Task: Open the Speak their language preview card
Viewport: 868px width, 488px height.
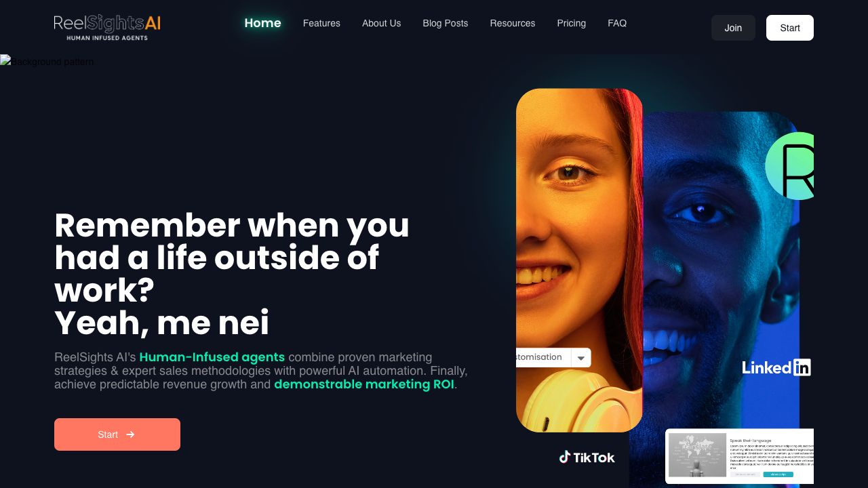Action: point(739,456)
